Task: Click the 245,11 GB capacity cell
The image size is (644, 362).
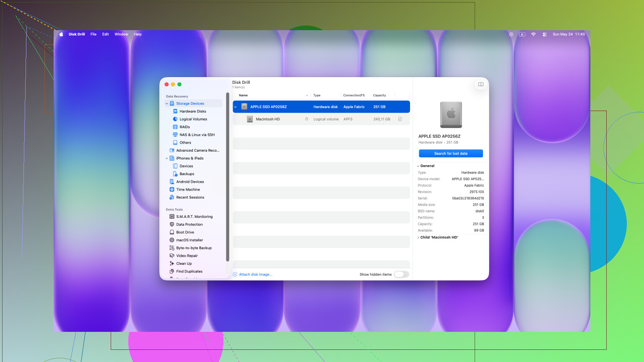Action: (x=382, y=119)
